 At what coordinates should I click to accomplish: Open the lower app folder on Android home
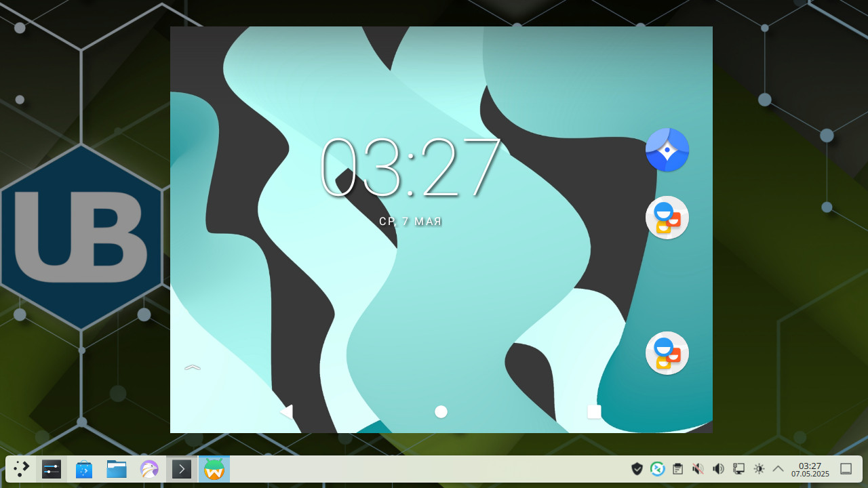coord(667,353)
